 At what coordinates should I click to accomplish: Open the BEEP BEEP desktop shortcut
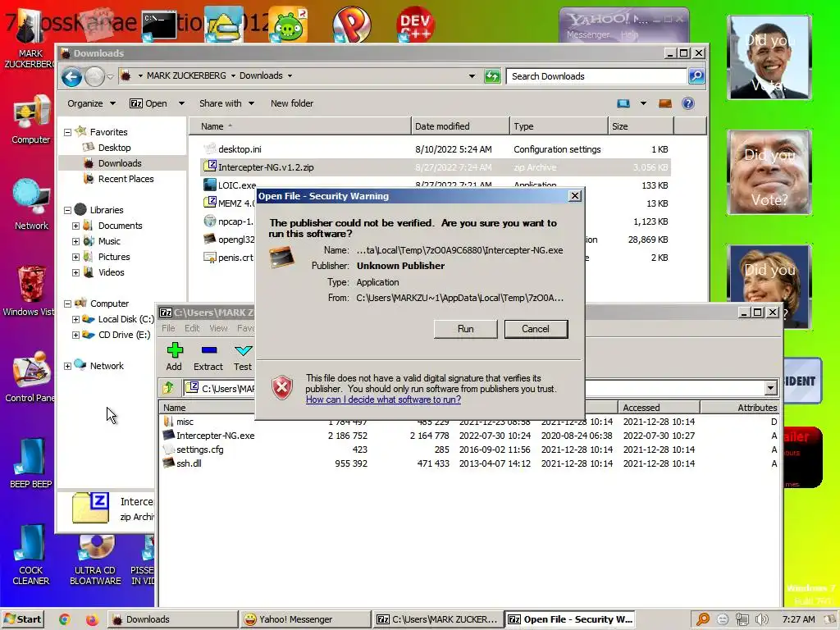coord(30,463)
